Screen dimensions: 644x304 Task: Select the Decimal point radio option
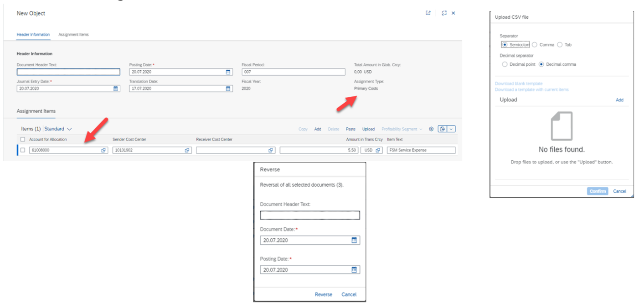click(505, 64)
